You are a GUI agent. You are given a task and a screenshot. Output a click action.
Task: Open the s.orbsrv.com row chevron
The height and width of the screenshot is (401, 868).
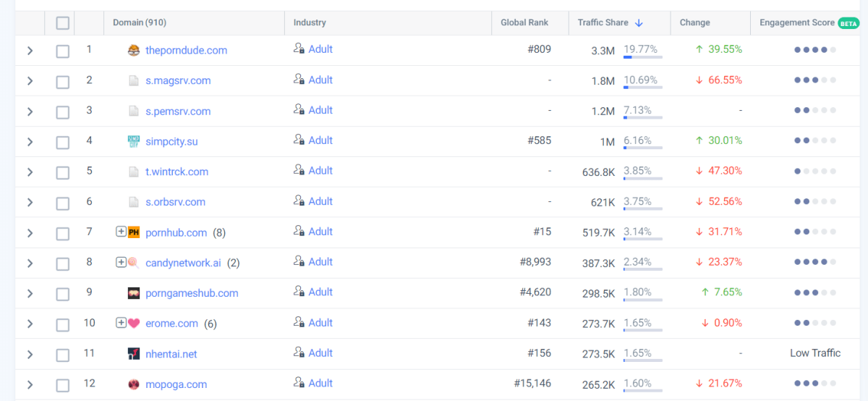click(30, 203)
